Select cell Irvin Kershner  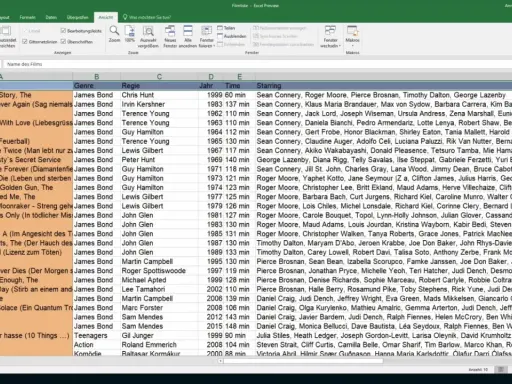coord(159,104)
